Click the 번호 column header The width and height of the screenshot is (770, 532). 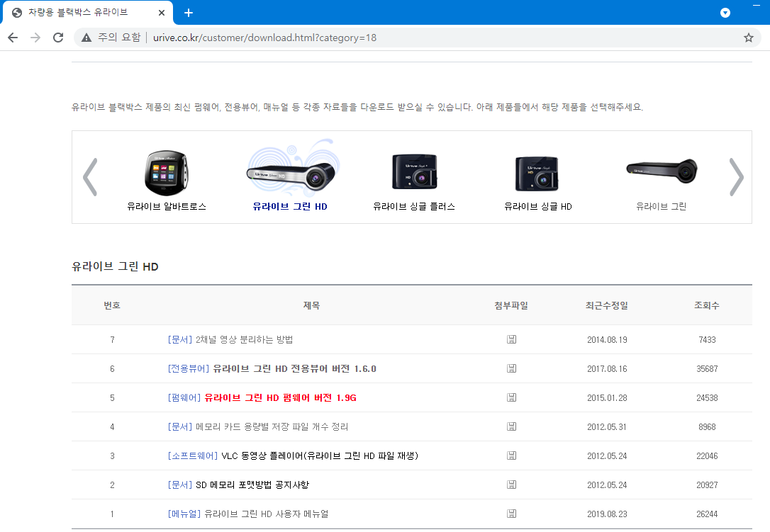click(112, 305)
